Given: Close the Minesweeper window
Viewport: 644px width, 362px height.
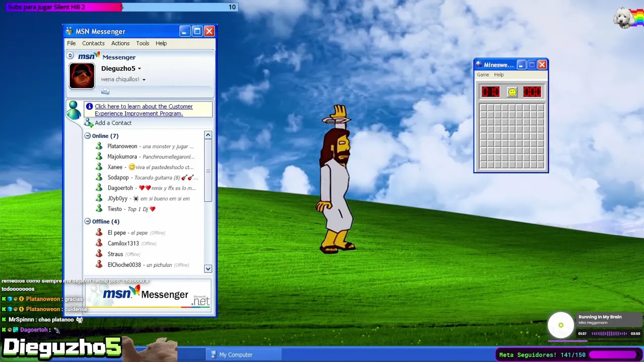Looking at the screenshot, I should tap(542, 65).
